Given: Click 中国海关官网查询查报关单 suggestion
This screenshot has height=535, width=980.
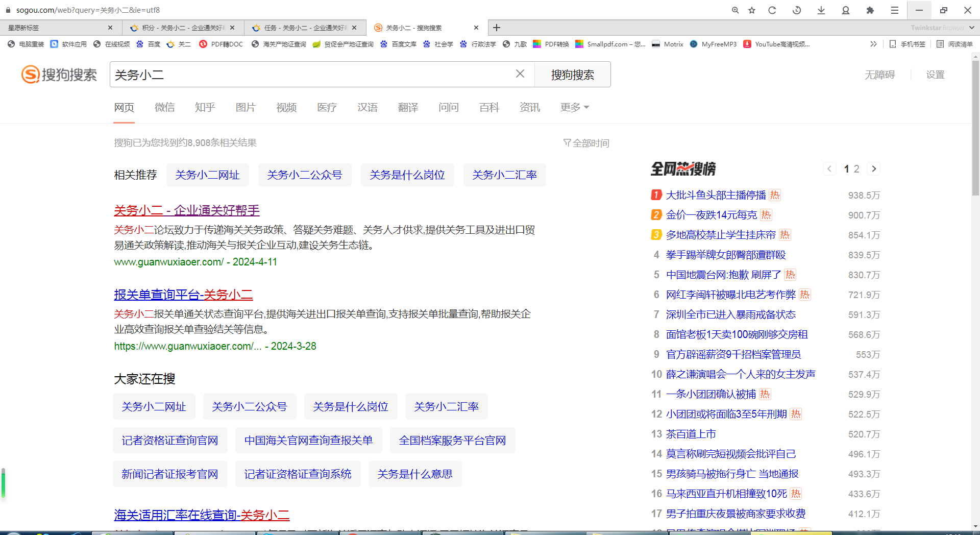Looking at the screenshot, I should pos(309,441).
